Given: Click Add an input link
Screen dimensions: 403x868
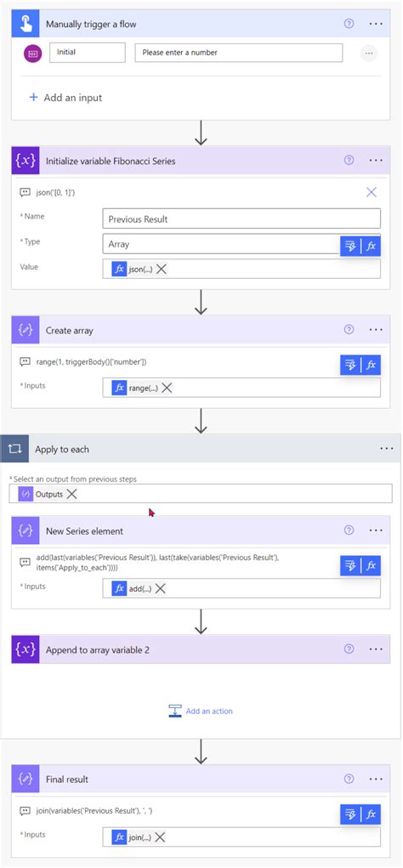Looking at the screenshot, I should click(x=65, y=98).
